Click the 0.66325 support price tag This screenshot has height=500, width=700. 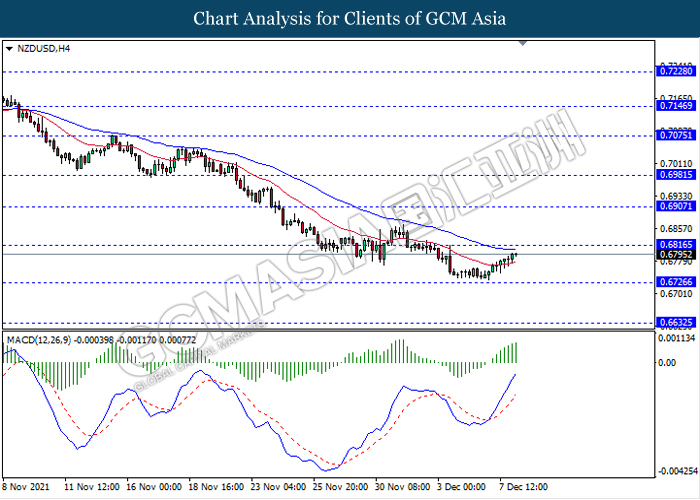(676, 323)
